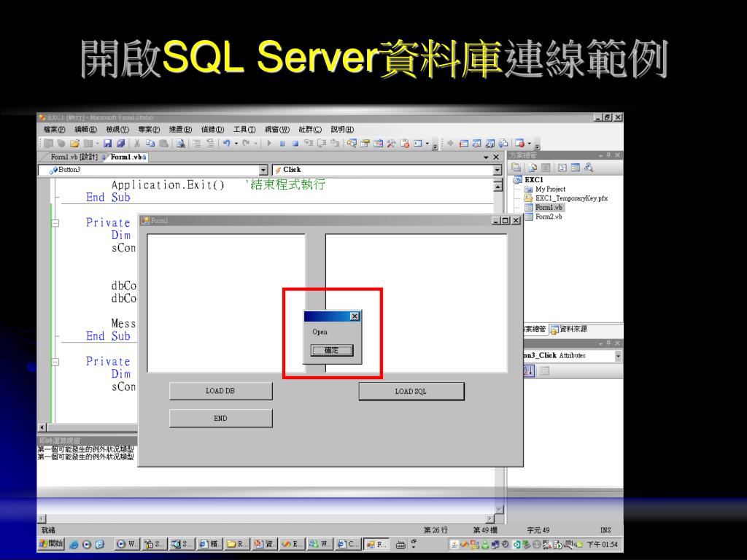Screen dimensions: 747x560
Task: Click the breakpoints window icon with red dot
Action: [519, 144]
